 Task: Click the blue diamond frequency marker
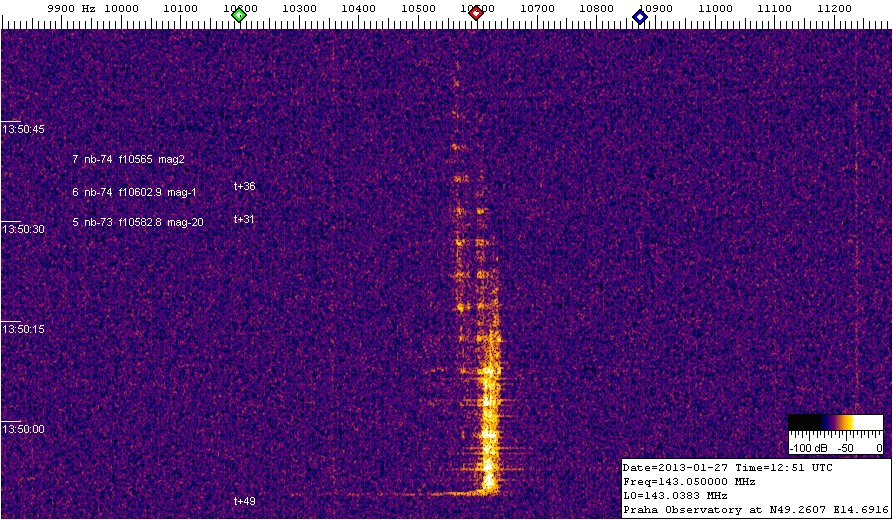tap(640, 16)
